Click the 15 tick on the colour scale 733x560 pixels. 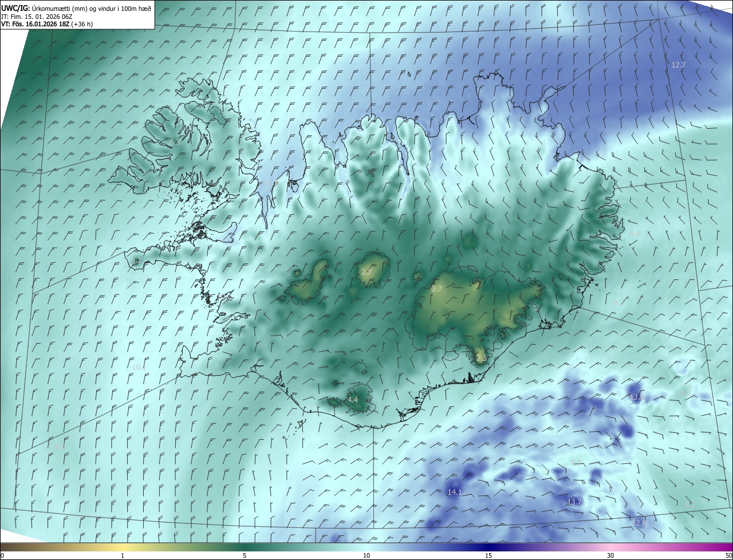click(488, 555)
